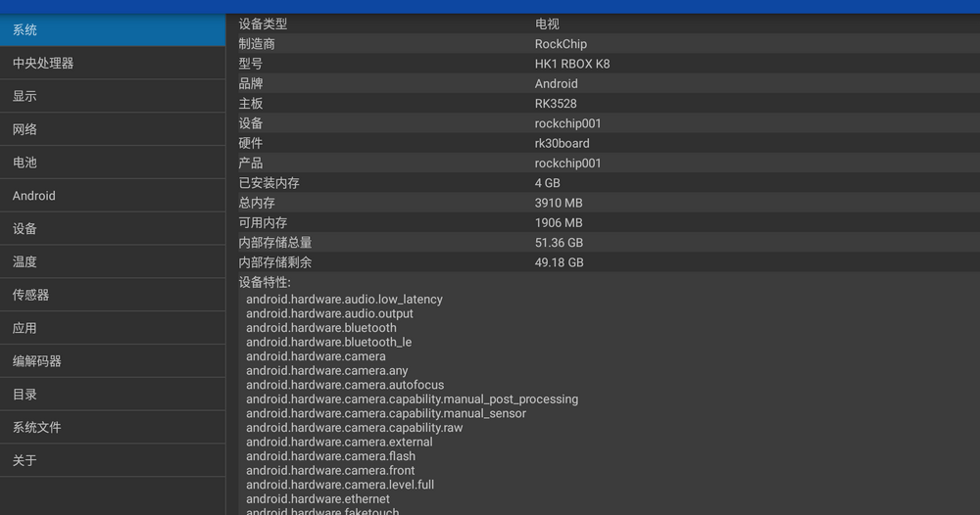Screen dimensions: 980x515
Task: Open the 中央处理器 section
Action: pos(113,64)
